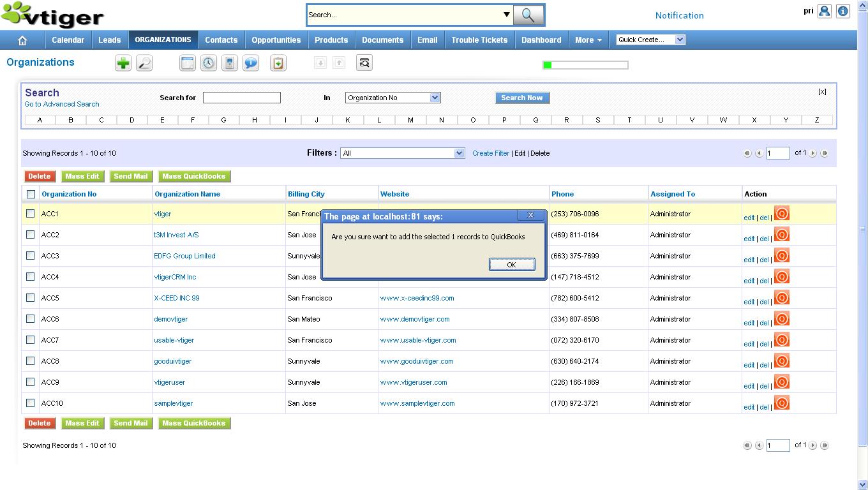Go to first page arrow in top pagination

point(747,153)
